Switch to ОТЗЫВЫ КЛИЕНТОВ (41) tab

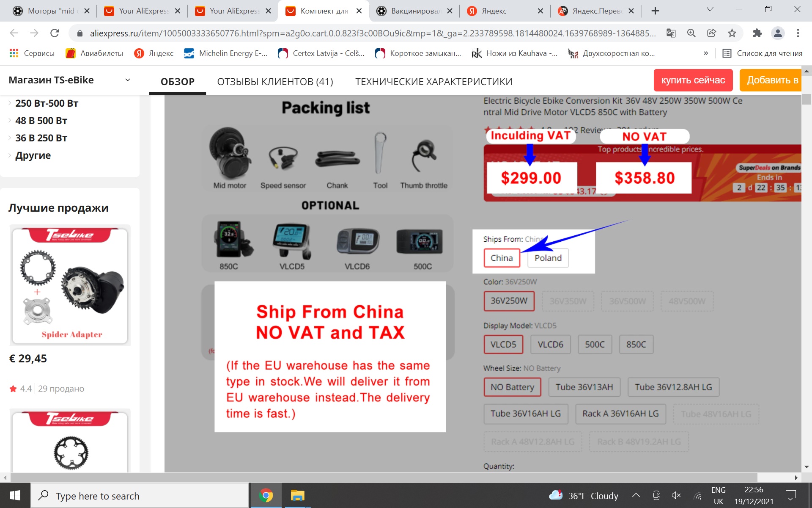(275, 81)
